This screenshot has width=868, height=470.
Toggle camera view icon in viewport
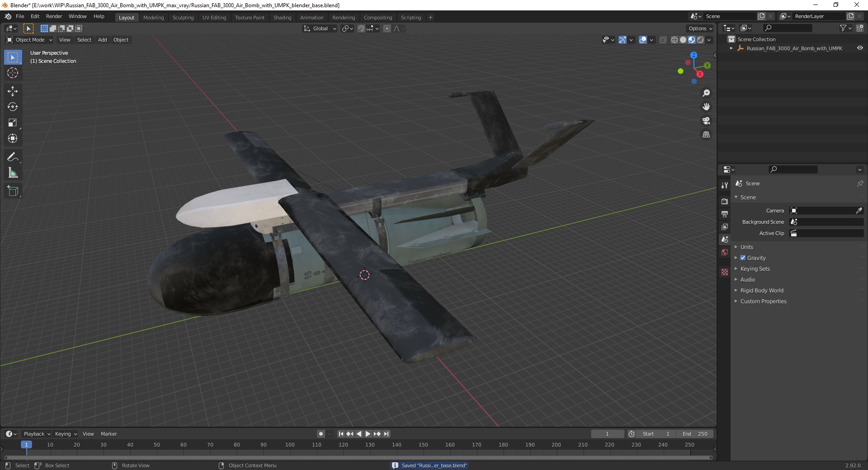[706, 121]
